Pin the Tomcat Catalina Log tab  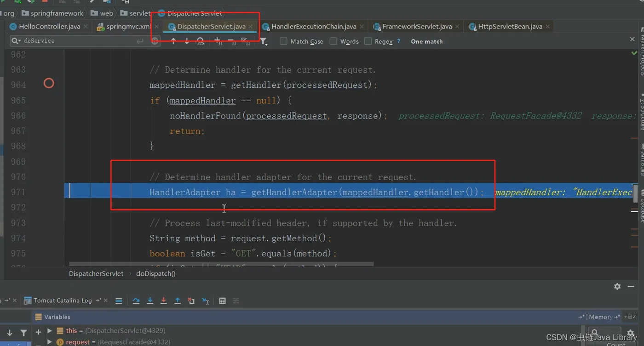point(98,301)
